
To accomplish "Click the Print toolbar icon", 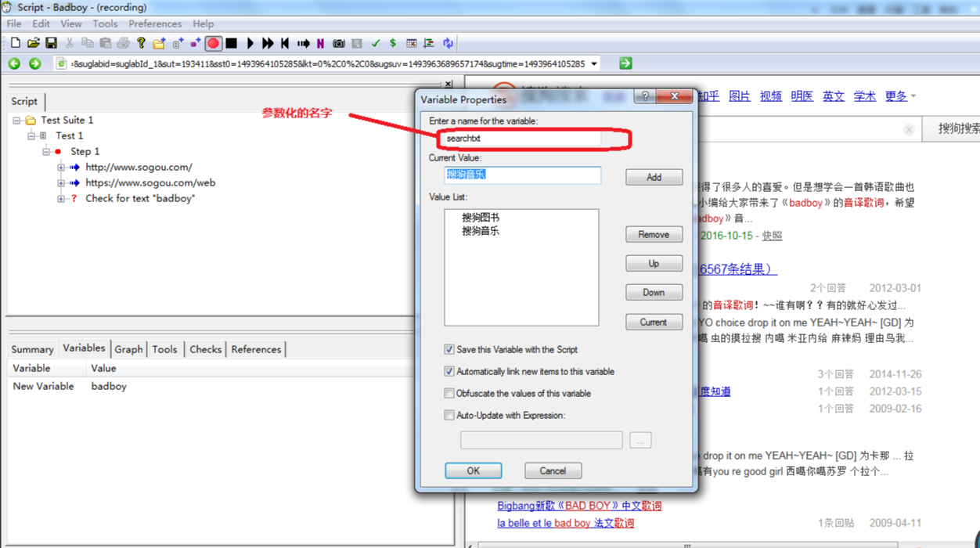I will tap(123, 43).
